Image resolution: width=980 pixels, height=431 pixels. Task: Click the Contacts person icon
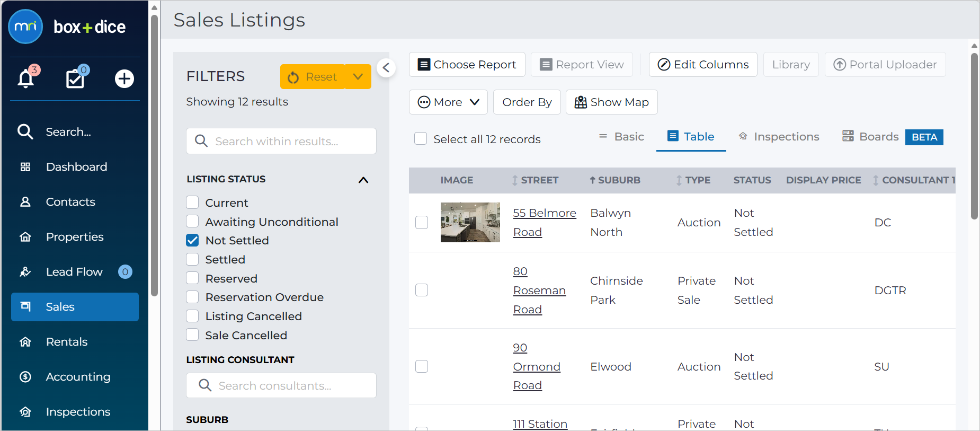(x=25, y=202)
